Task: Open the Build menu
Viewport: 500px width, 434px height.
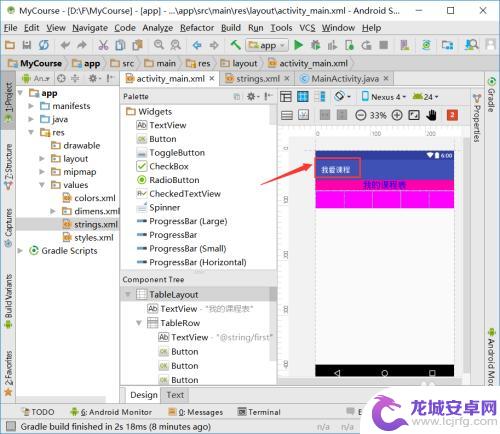Action: coord(231,28)
